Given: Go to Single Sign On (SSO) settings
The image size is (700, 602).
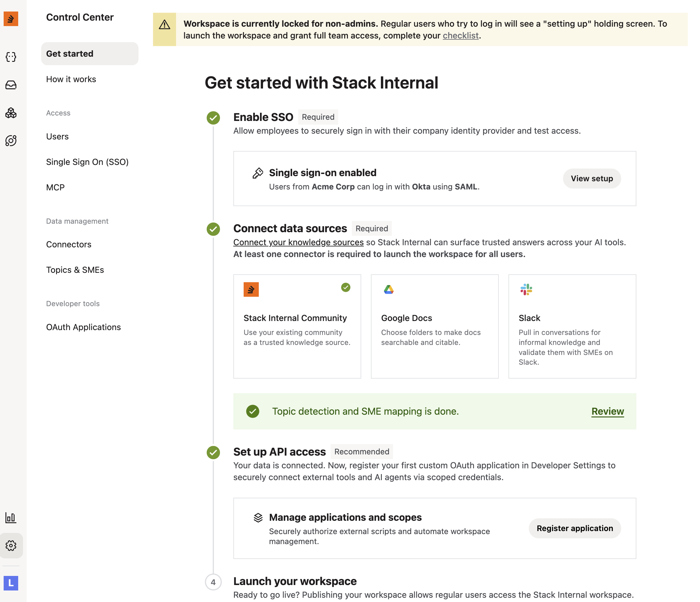Looking at the screenshot, I should coord(87,162).
